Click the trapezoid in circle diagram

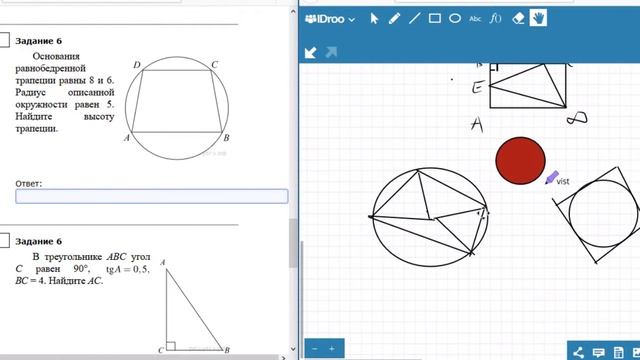coord(177,108)
